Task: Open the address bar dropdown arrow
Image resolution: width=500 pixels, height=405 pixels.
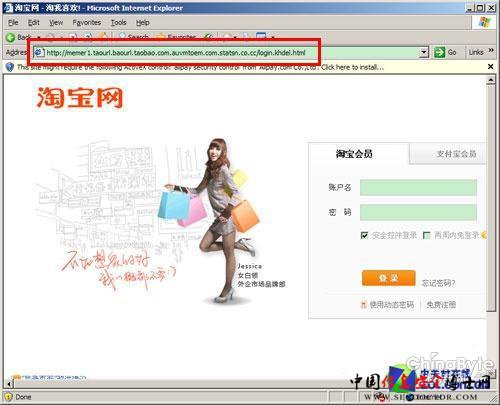Action: click(424, 52)
